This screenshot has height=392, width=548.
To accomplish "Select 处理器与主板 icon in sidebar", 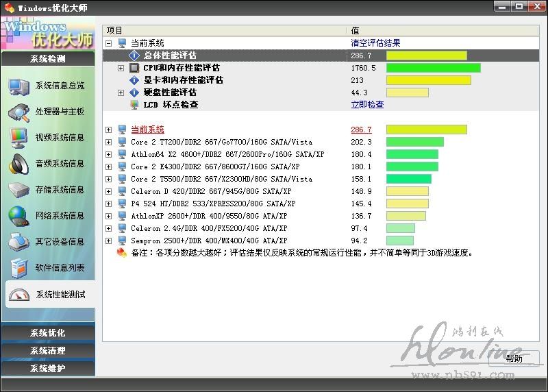I will point(18,112).
